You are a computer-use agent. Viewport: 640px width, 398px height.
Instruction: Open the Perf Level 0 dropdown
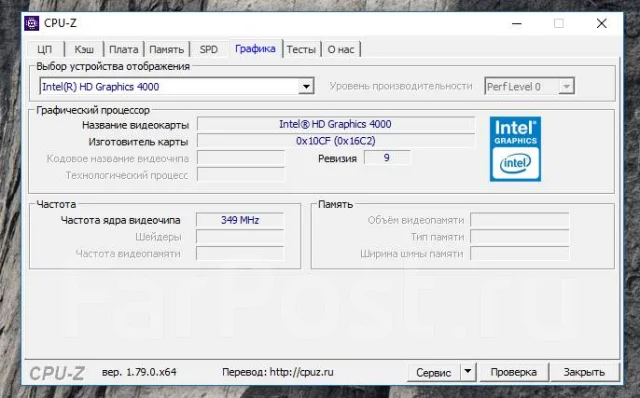click(566, 87)
